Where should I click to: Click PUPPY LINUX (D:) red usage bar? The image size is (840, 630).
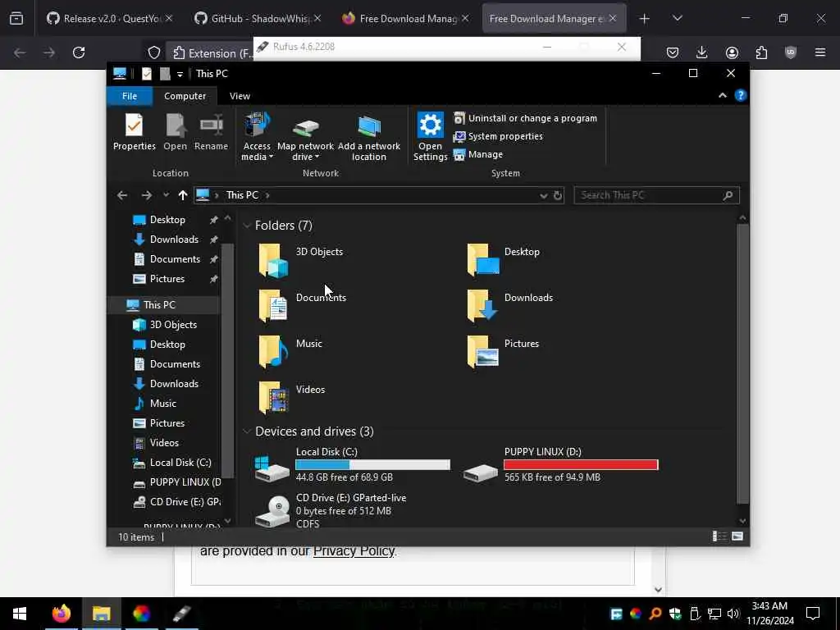581,465
